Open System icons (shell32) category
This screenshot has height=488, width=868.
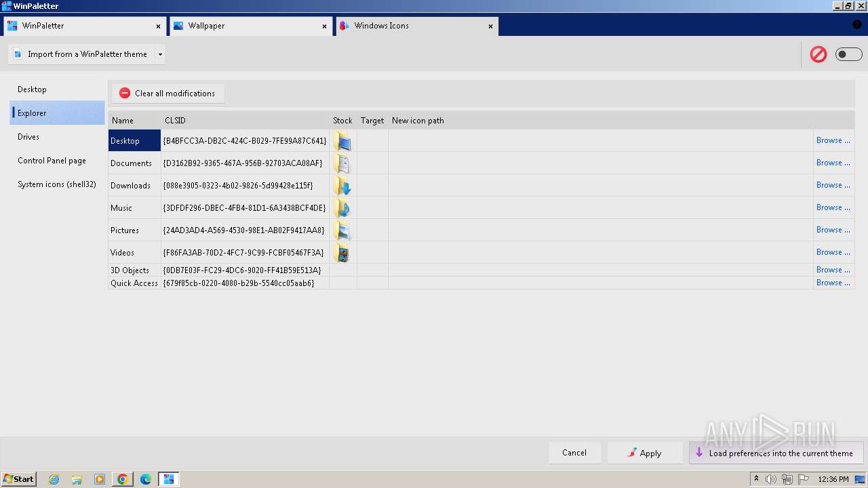click(x=57, y=184)
